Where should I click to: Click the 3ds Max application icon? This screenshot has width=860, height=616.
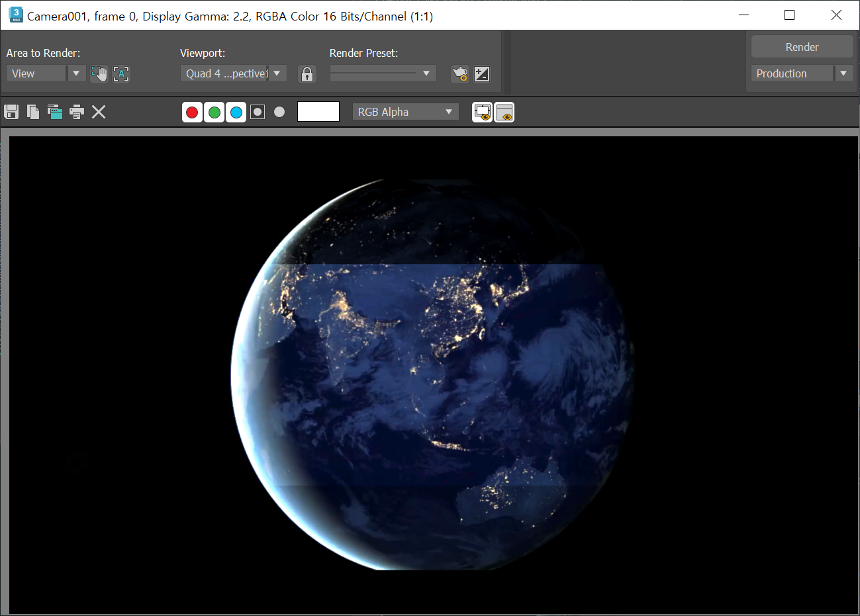click(16, 15)
